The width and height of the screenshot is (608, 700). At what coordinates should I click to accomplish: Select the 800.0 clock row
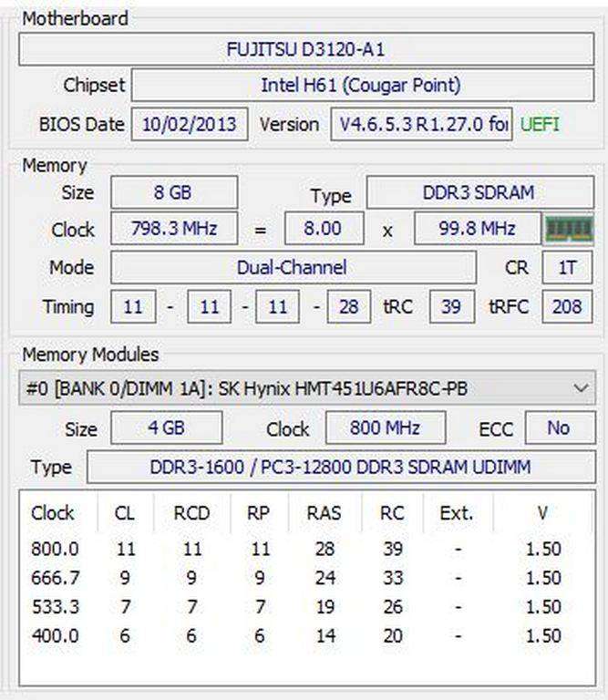pos(296,549)
